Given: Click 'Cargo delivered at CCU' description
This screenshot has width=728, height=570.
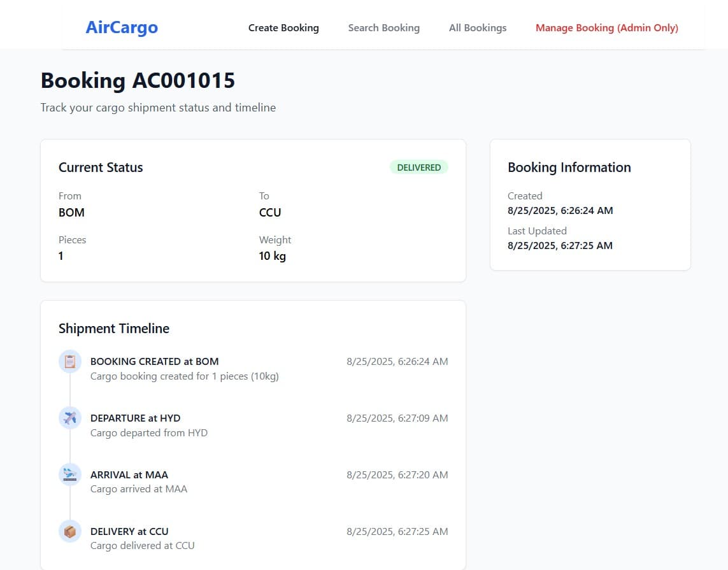Looking at the screenshot, I should point(143,546).
